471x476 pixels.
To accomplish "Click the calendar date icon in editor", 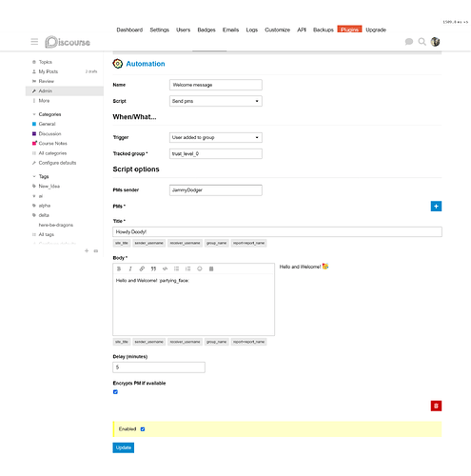I will (x=211, y=268).
